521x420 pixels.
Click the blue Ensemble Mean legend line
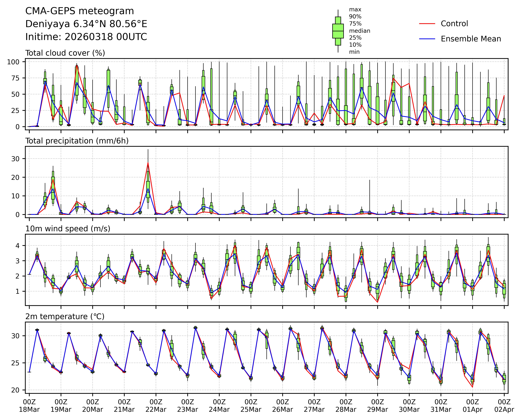pyautogui.click(x=427, y=39)
